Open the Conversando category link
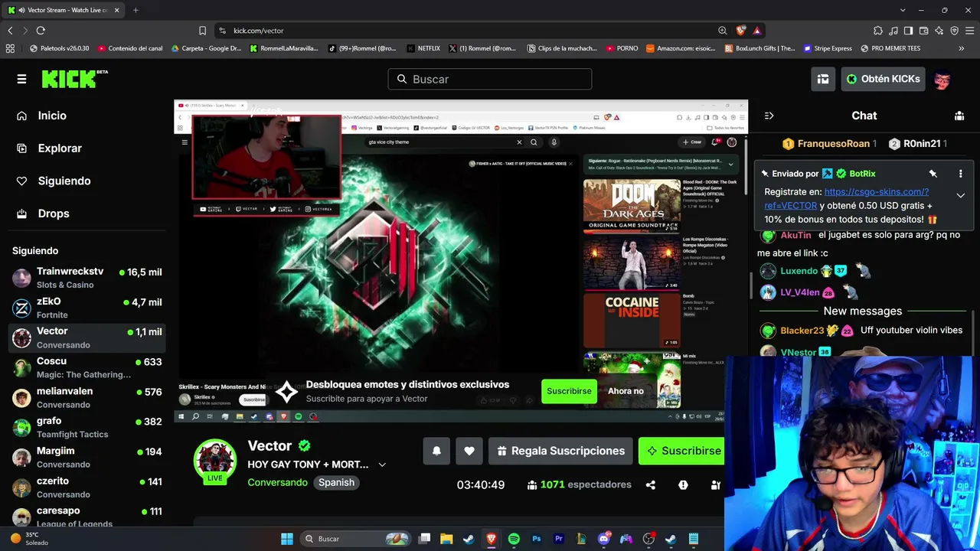Viewport: 980px width, 551px height. pos(277,483)
